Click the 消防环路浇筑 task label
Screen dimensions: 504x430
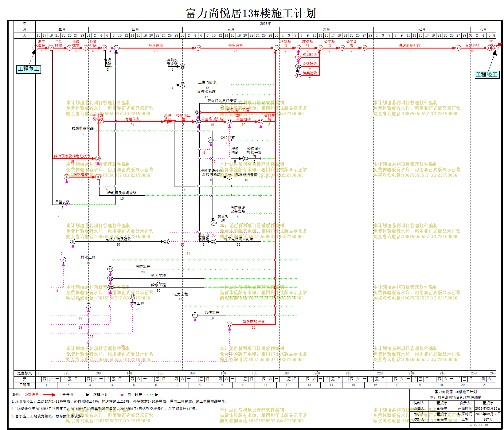coord(254,322)
